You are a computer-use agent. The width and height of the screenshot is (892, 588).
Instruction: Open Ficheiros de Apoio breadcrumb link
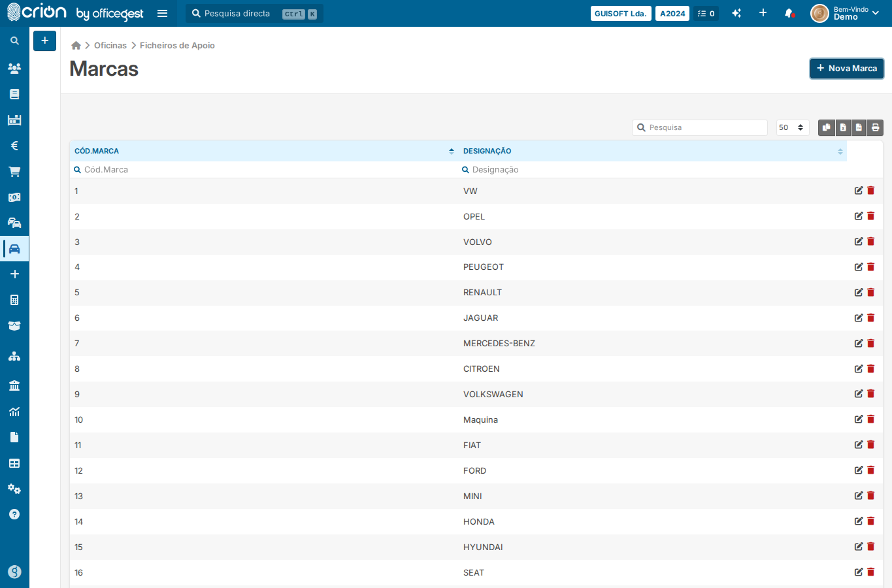click(x=177, y=46)
